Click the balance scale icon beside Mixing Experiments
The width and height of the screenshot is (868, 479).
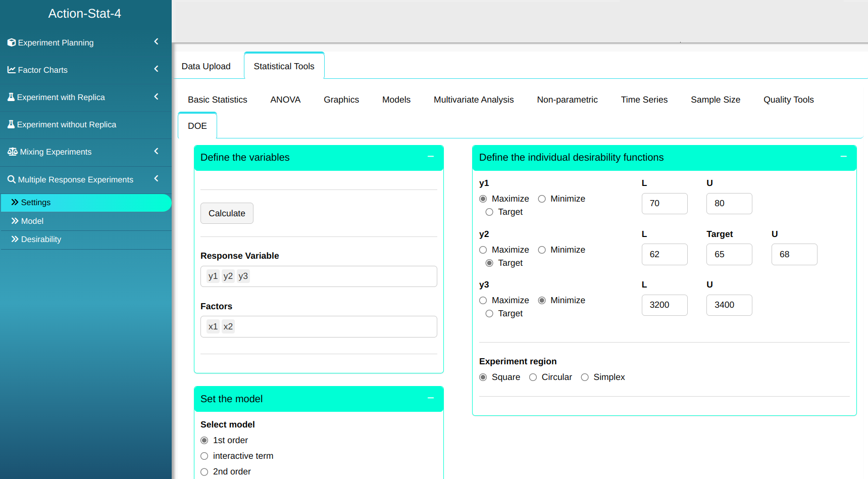(12, 152)
